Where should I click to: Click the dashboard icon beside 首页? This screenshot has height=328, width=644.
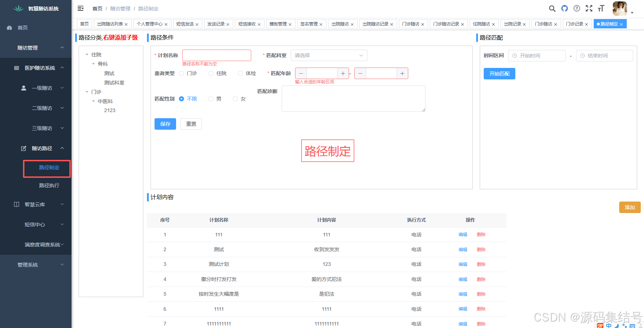click(x=10, y=28)
